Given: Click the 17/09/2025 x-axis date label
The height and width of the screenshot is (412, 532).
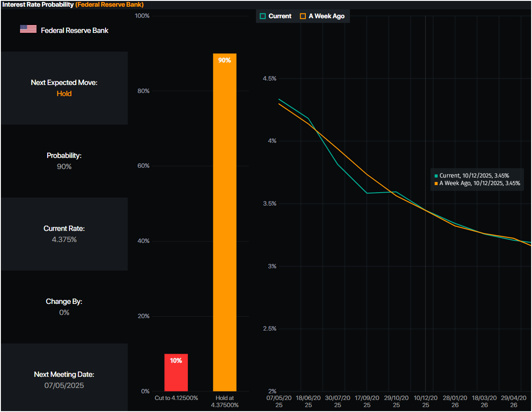Looking at the screenshot, I should pos(367,401).
